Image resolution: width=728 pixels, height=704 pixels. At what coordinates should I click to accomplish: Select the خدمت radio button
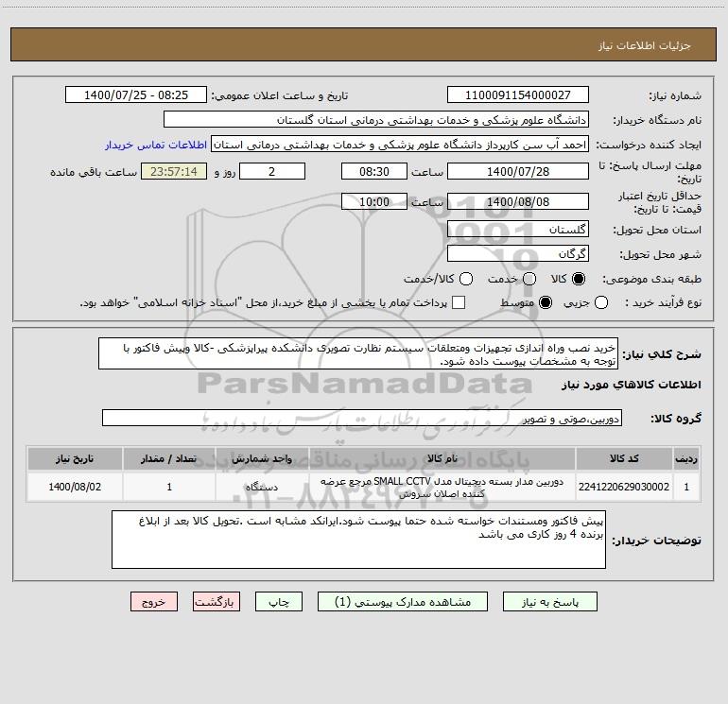[x=529, y=279]
